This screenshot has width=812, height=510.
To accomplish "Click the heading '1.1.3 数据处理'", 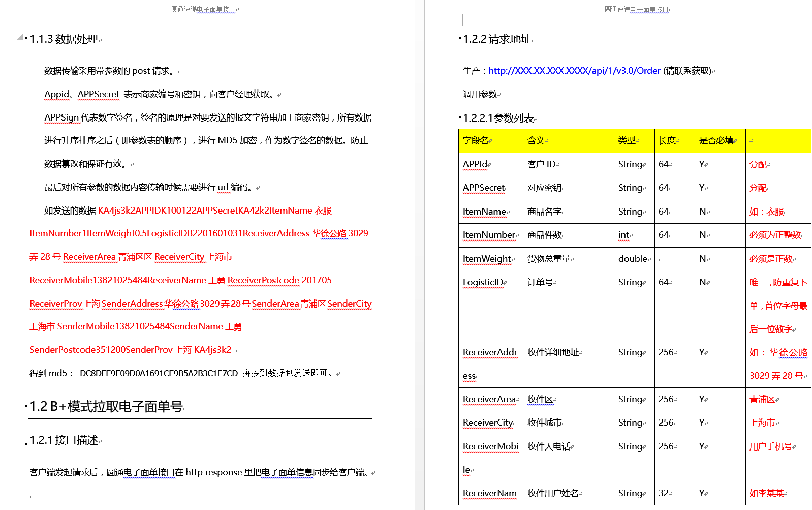I will click(x=64, y=39).
